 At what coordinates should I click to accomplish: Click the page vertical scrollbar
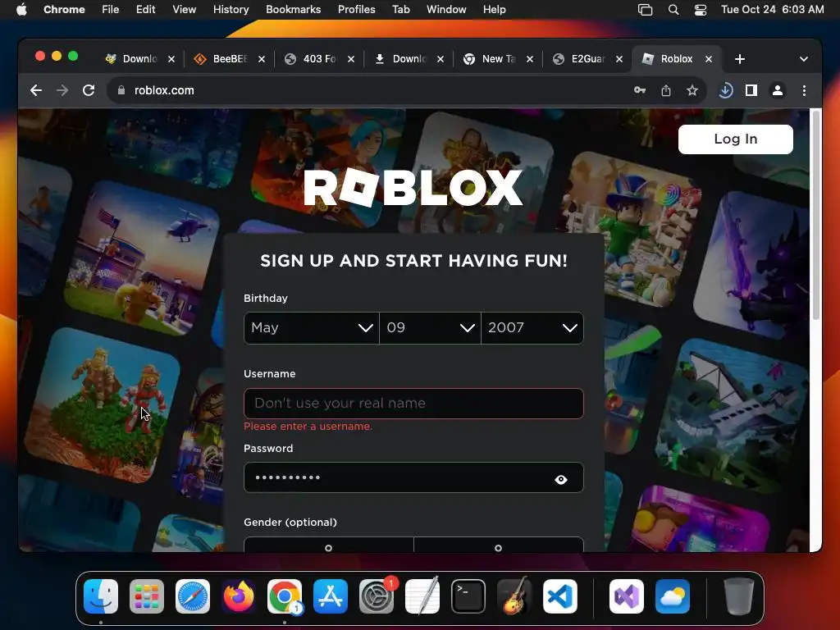pyautogui.click(x=816, y=214)
